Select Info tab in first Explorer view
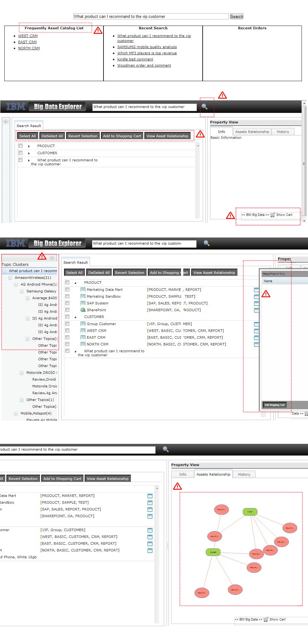The image size is (308, 644). (x=221, y=132)
